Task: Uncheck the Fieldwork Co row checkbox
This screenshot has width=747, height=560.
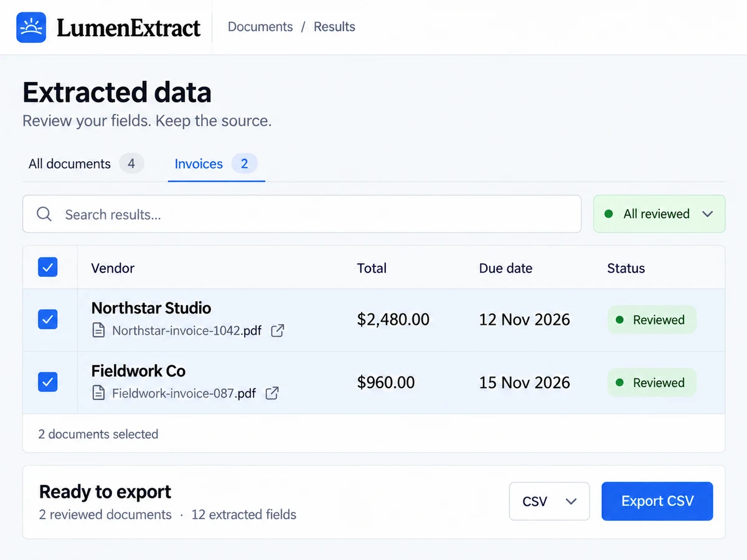Action: tap(48, 382)
